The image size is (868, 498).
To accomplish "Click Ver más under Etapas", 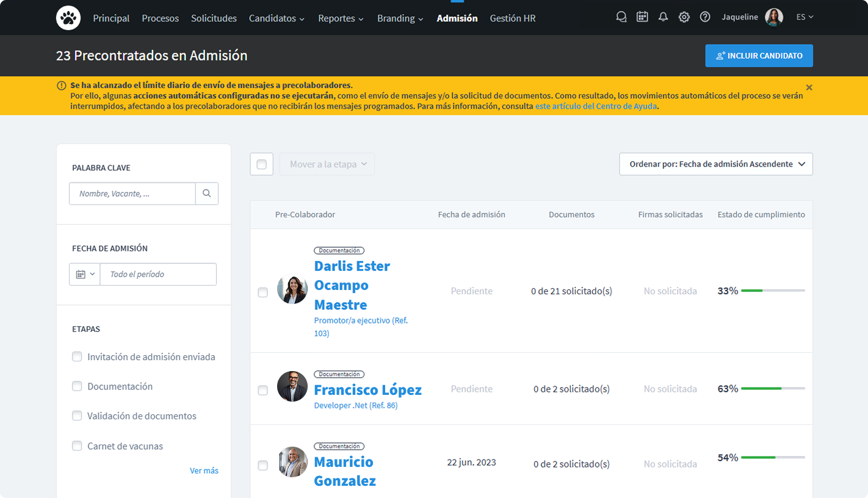I will 204,471.
